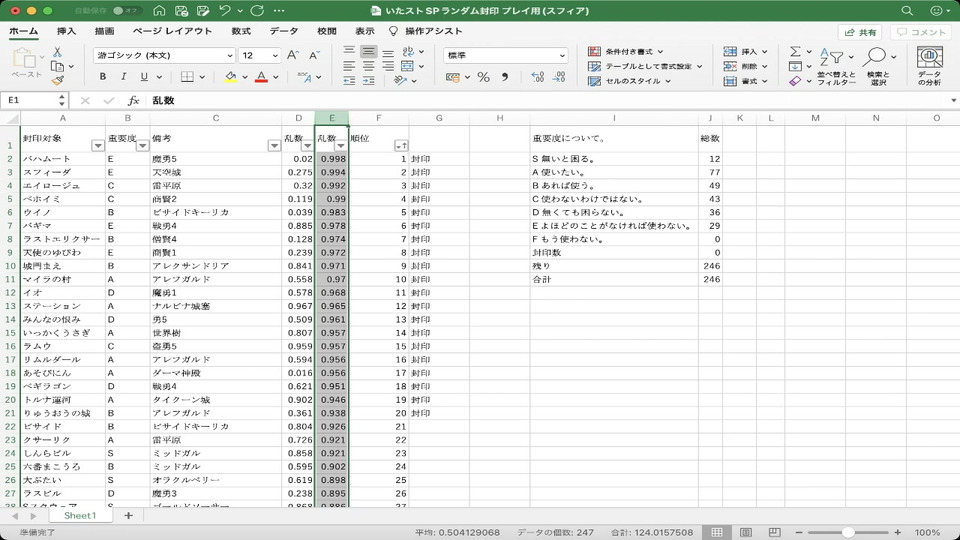The width and height of the screenshot is (960, 540).
Task: Click the Comma style icon
Action: 505,77
